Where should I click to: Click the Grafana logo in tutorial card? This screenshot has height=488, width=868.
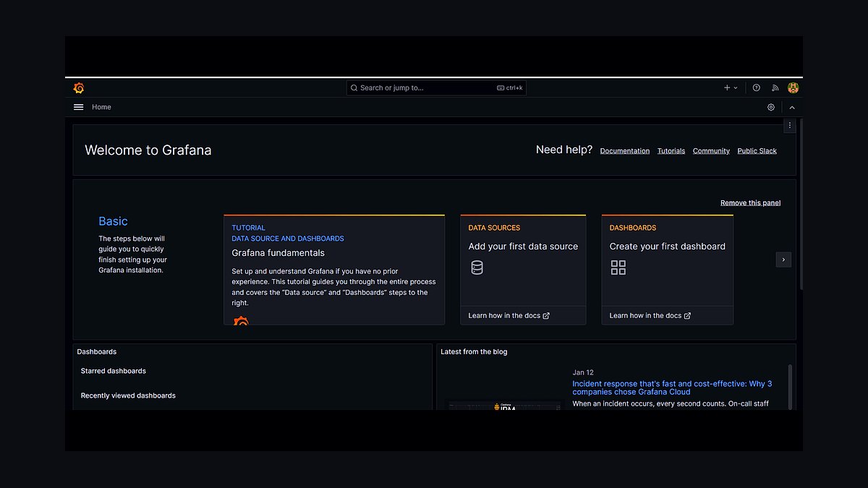coord(241,321)
